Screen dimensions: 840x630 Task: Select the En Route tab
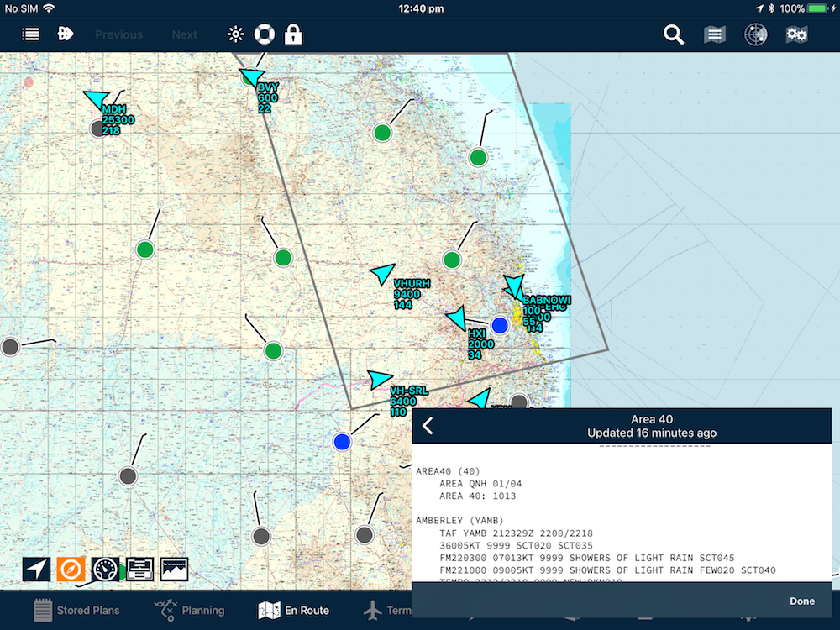click(293, 610)
